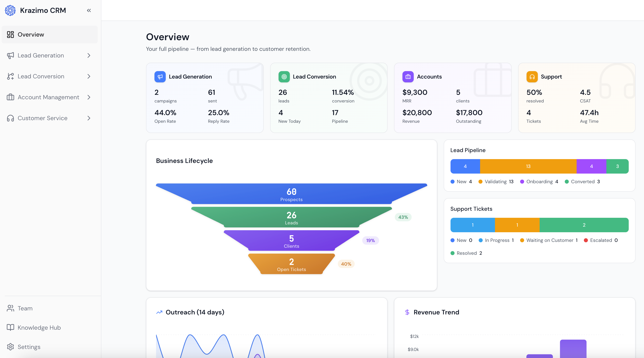Click the dollar sign Revenue Trend icon
The width and height of the screenshot is (644, 358).
point(407,312)
